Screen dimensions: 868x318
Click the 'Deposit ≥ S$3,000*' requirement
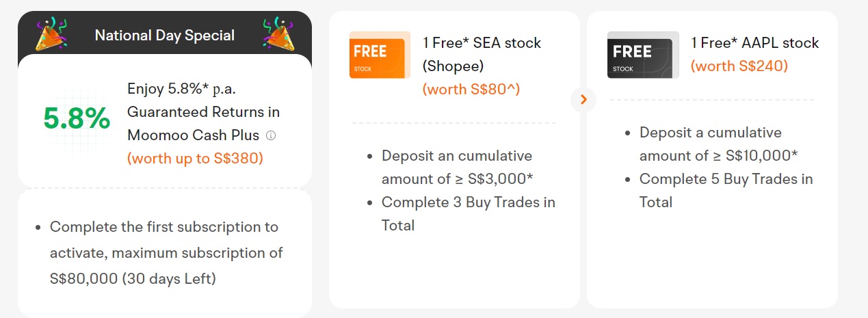click(x=458, y=167)
